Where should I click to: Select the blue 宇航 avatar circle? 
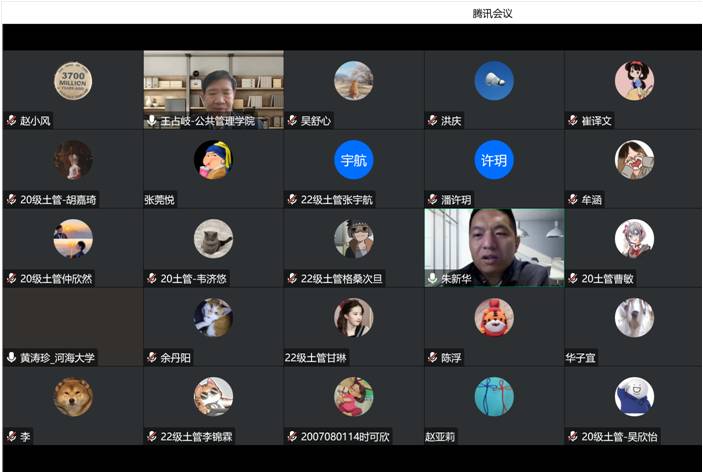point(353,160)
